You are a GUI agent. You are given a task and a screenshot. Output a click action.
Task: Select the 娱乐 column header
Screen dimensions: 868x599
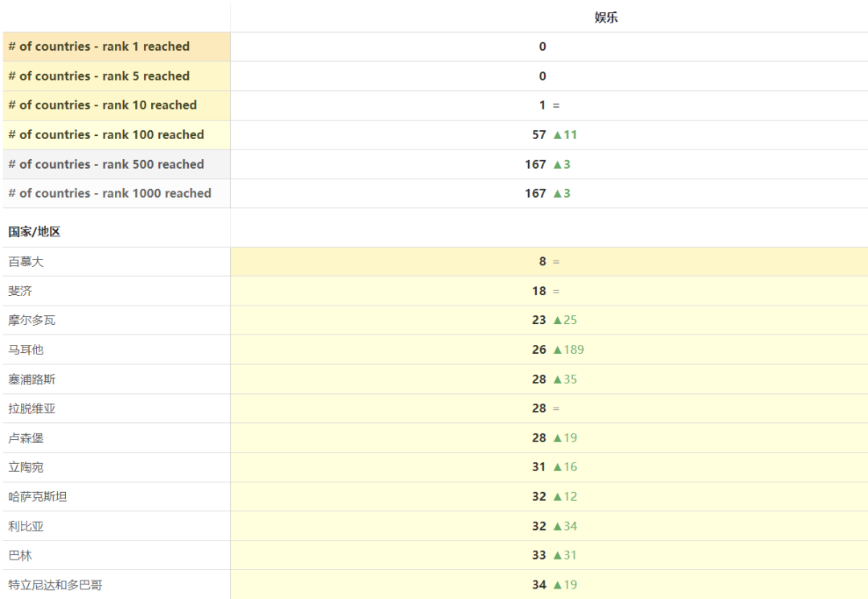[606, 17]
